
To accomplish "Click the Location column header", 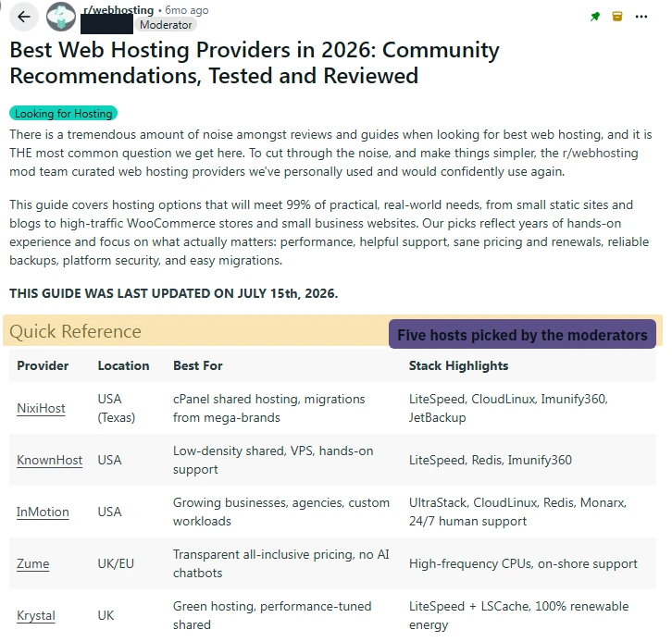I will click(123, 365).
